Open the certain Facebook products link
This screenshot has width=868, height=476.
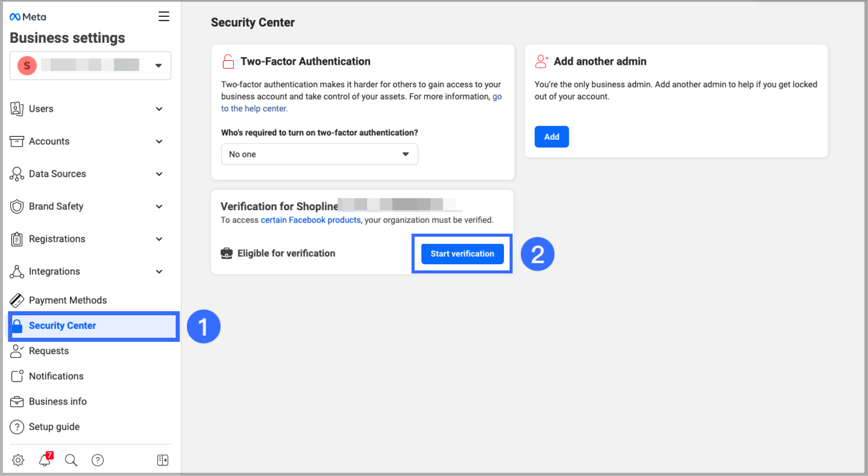310,220
